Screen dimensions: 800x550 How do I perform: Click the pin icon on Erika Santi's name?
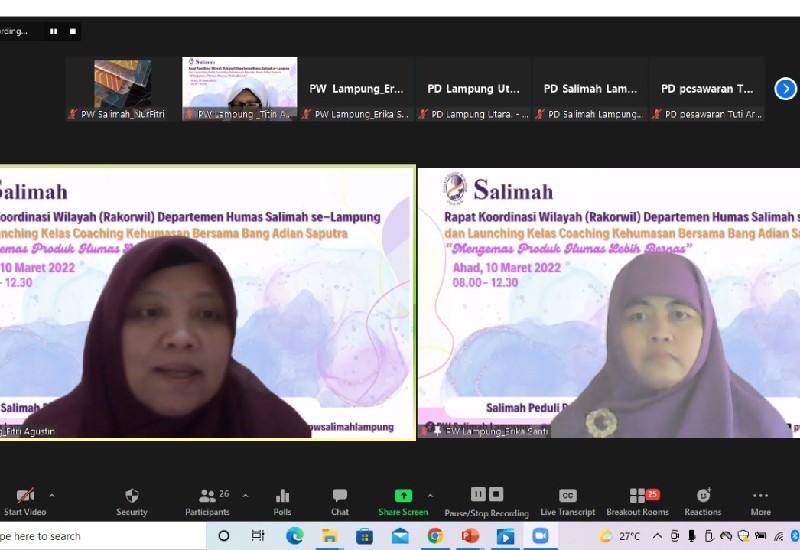438,431
